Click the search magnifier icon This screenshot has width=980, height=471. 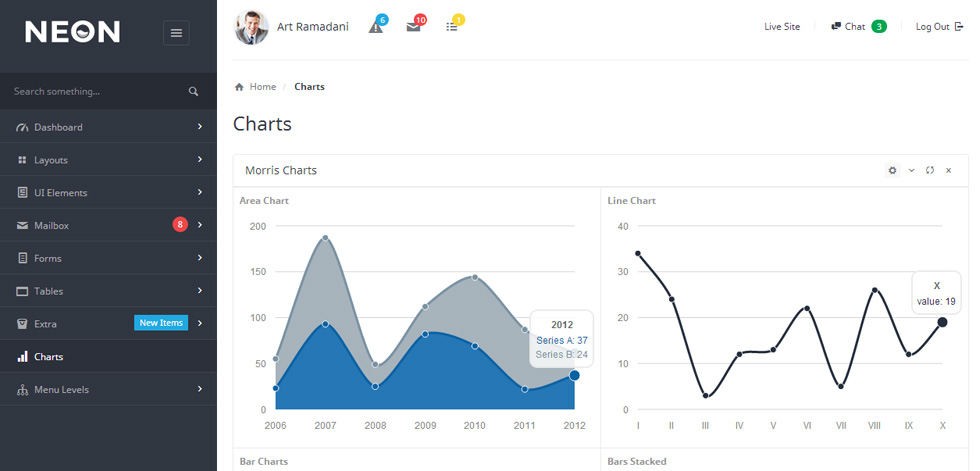[193, 91]
